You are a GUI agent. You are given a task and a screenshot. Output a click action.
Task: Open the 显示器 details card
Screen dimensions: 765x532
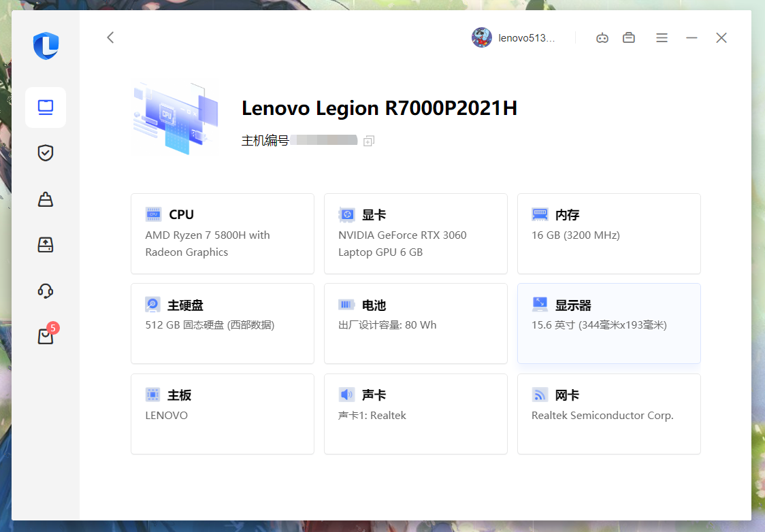point(609,323)
